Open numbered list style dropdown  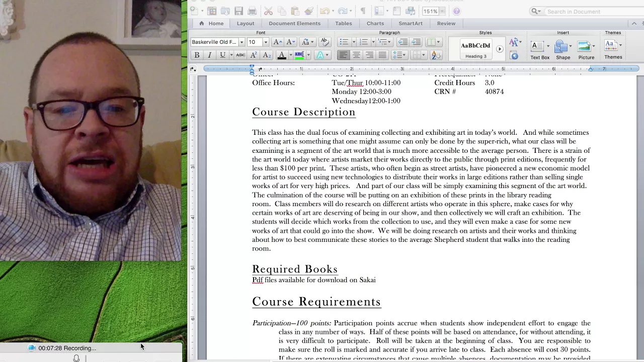(x=373, y=42)
